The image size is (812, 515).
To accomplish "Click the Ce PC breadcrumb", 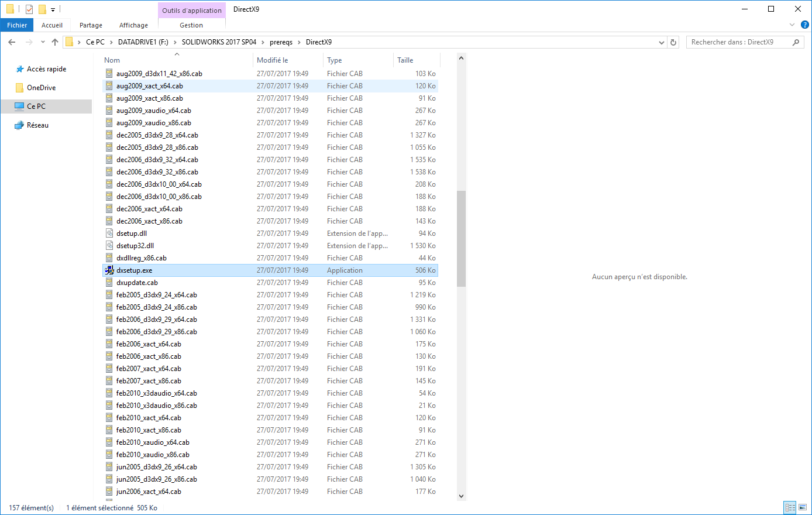I will pos(95,42).
